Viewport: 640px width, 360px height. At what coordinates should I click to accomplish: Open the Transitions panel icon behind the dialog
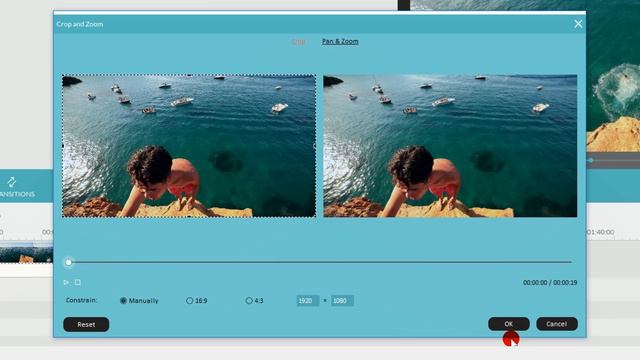12,182
